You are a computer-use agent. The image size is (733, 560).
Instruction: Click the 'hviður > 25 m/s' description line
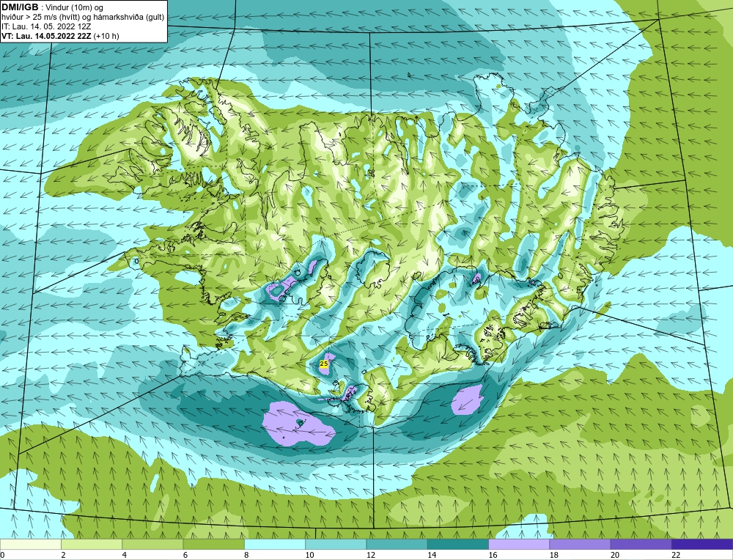tap(83, 17)
